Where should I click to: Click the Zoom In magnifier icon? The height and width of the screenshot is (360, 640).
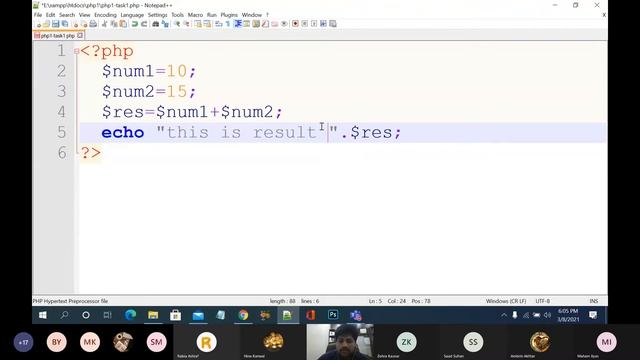tap(176, 24)
